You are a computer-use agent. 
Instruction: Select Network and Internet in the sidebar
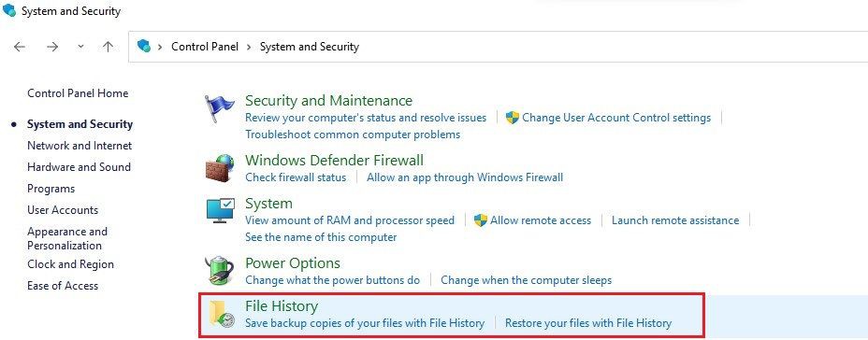pyautogui.click(x=80, y=146)
